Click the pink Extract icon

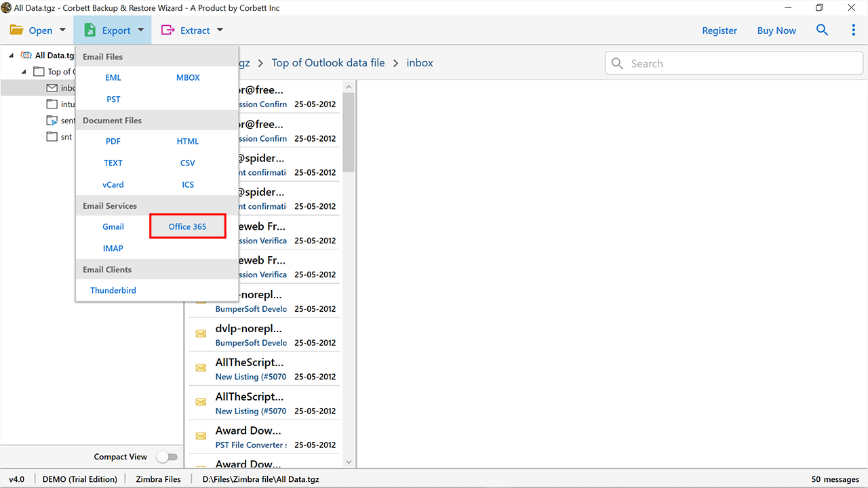[x=167, y=30]
